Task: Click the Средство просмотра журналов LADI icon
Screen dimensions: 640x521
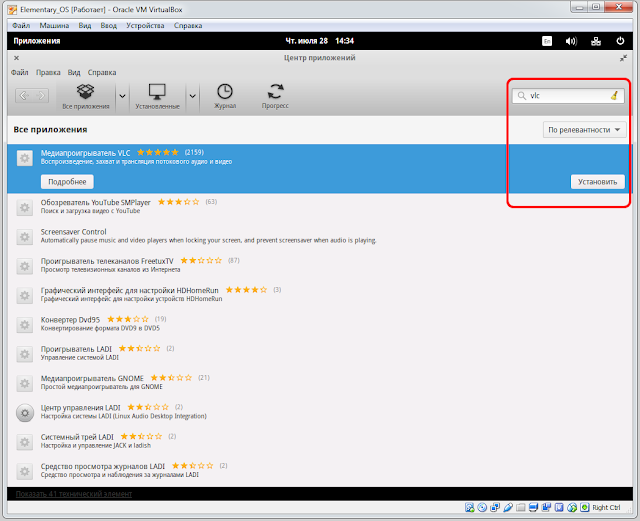Action: click(x=24, y=471)
